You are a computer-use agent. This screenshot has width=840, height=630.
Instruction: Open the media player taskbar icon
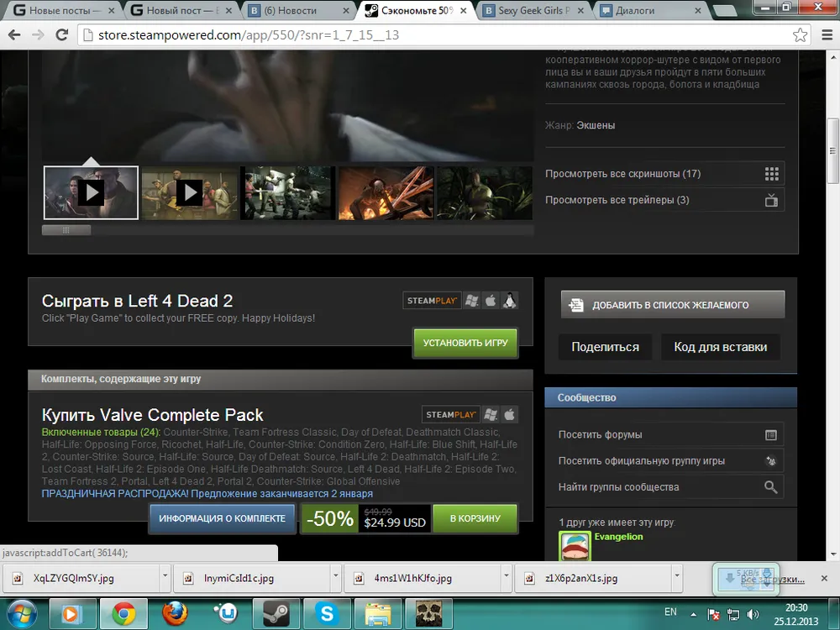point(73,614)
